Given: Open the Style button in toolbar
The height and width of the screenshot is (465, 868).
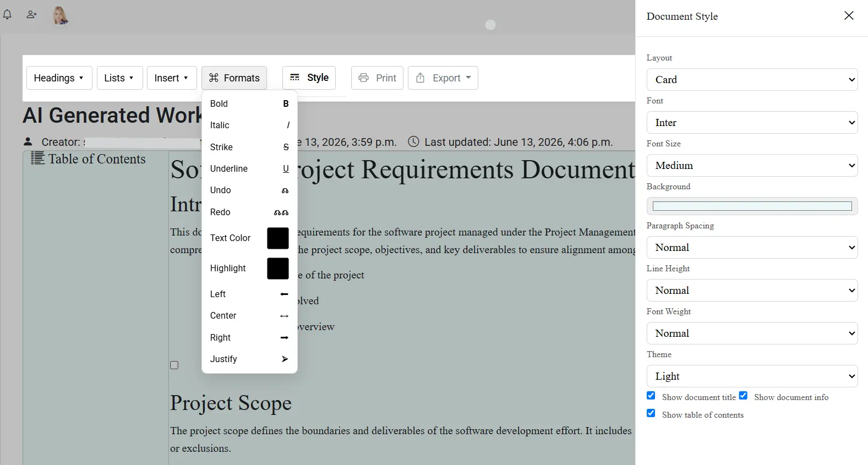Looking at the screenshot, I should (309, 78).
